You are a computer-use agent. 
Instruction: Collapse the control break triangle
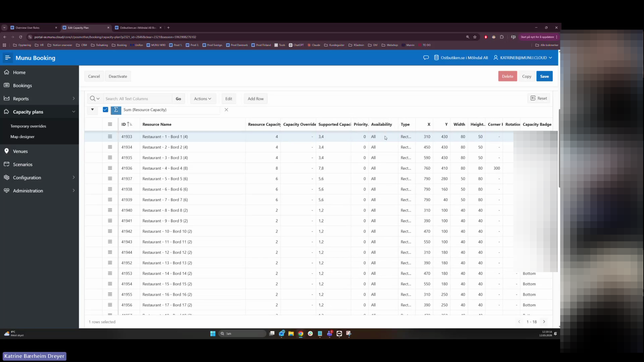tap(92, 110)
